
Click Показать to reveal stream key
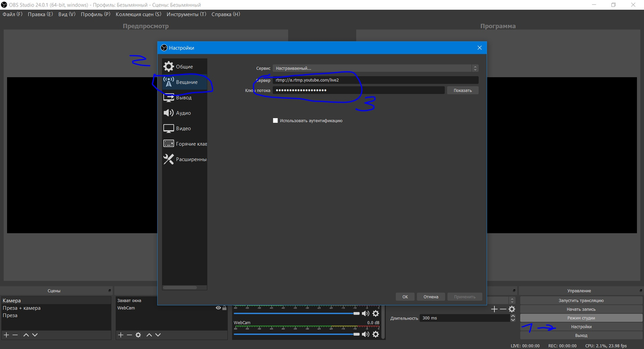point(463,90)
